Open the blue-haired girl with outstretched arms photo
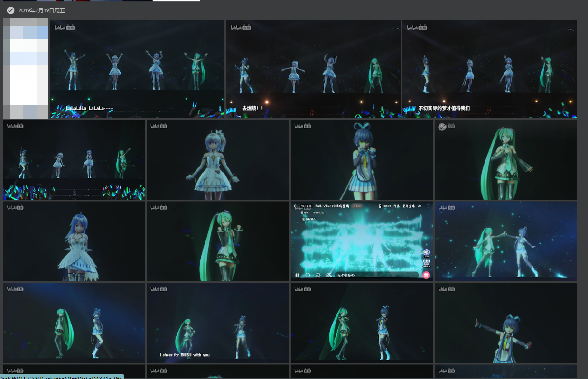Image resolution: width=588 pixels, height=379 pixels. click(505, 323)
